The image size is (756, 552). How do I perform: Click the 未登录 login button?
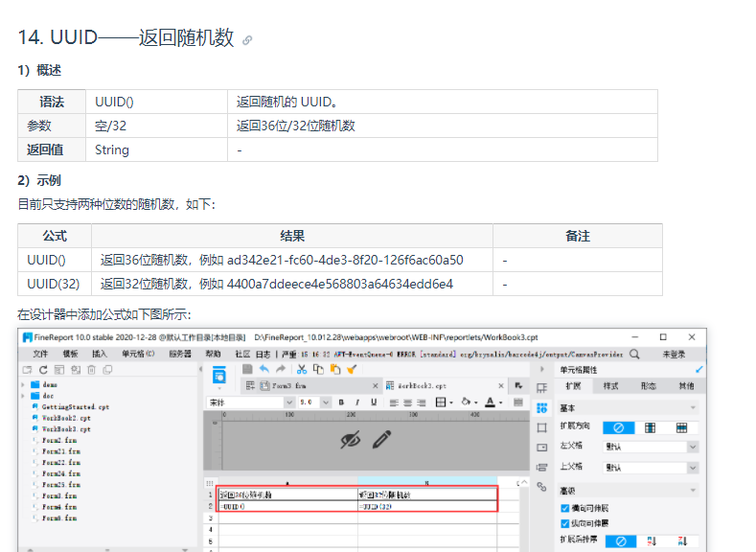click(674, 355)
